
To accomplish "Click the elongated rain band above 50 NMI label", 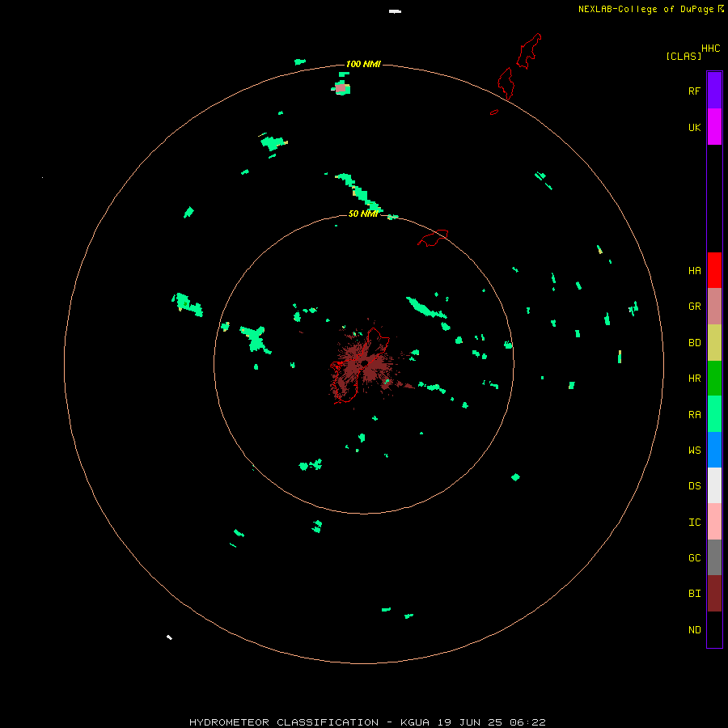I will [359, 193].
